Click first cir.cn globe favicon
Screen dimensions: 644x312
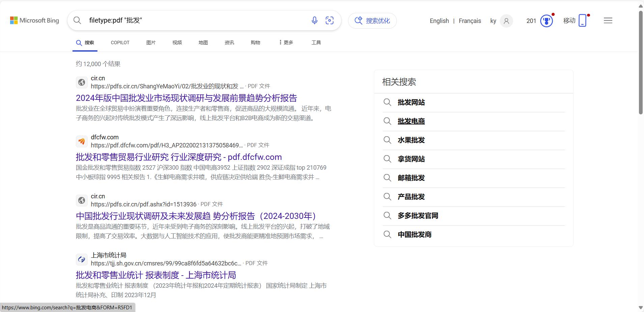coord(82,82)
